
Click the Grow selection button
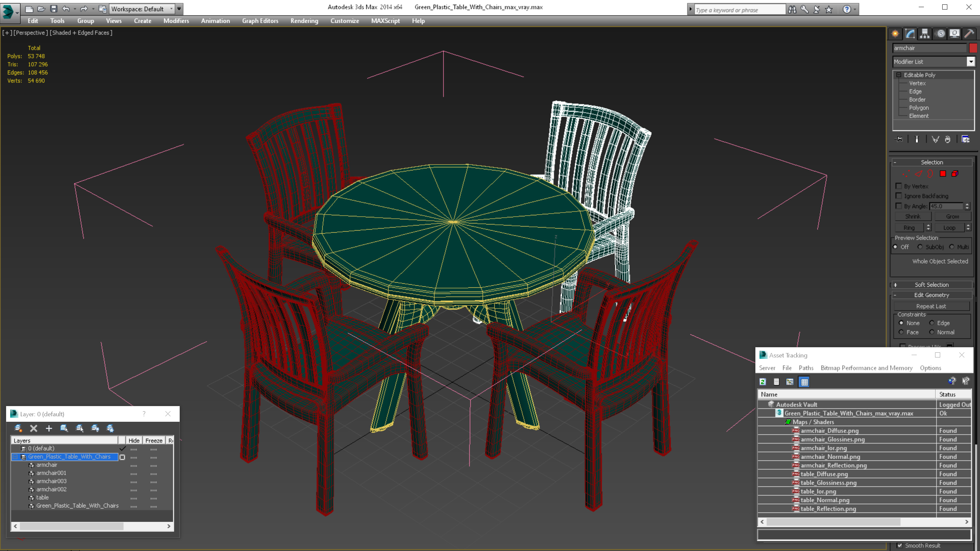(952, 216)
